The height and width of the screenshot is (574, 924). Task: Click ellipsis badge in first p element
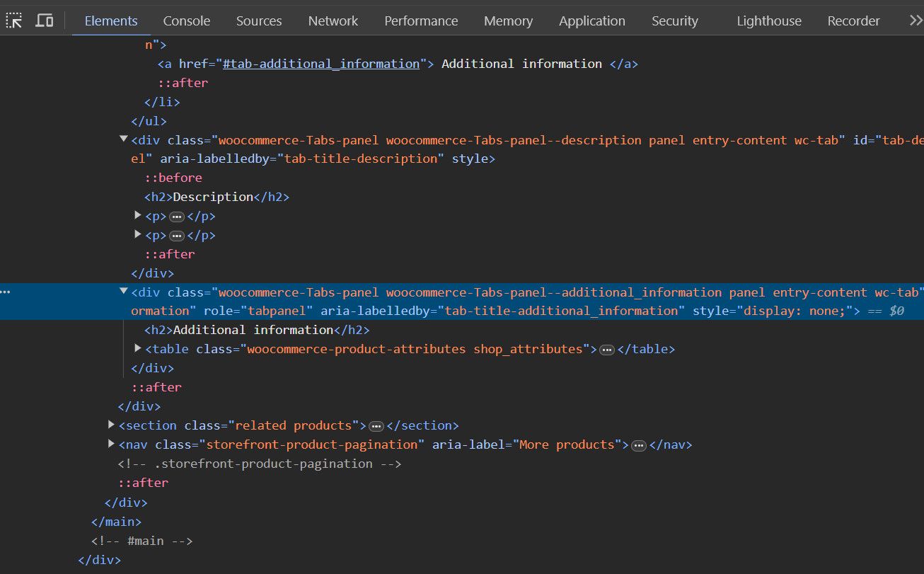click(x=177, y=217)
